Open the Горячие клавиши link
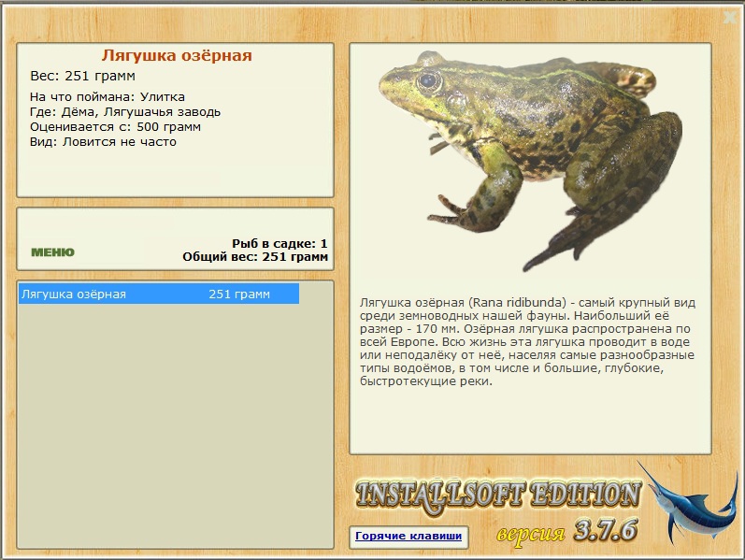The height and width of the screenshot is (560, 745). pos(408,537)
